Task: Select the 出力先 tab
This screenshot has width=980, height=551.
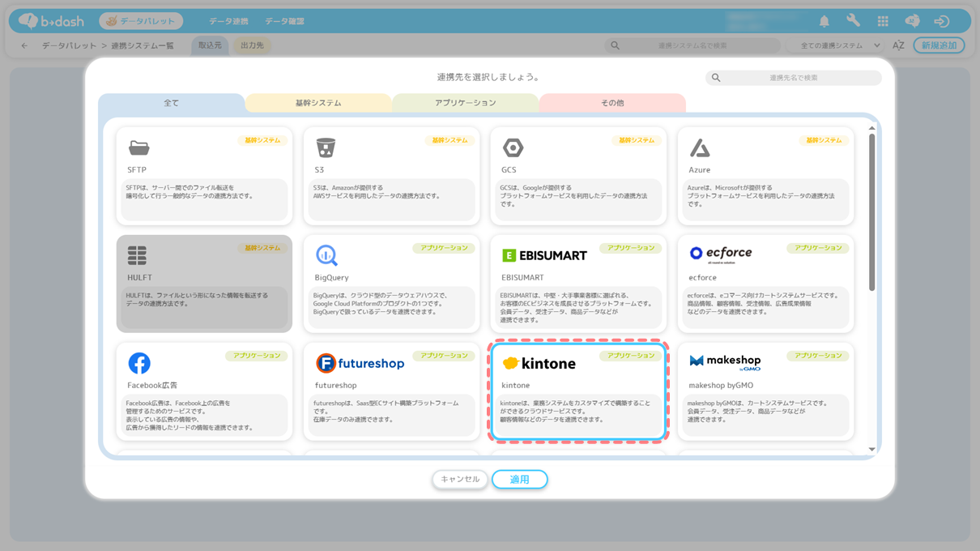Action: coord(252,45)
